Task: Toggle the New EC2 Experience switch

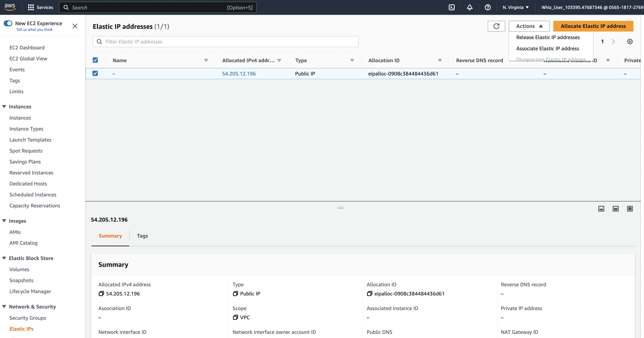Action: click(x=8, y=23)
